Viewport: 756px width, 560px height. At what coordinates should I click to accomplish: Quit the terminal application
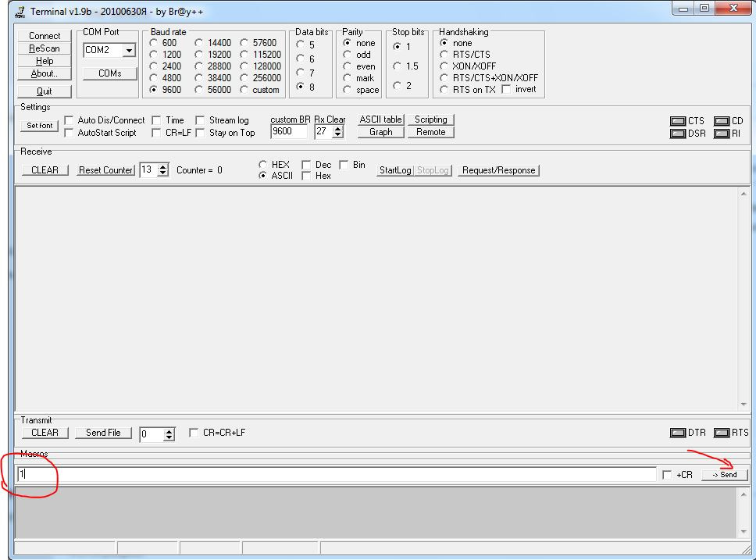coord(45,91)
